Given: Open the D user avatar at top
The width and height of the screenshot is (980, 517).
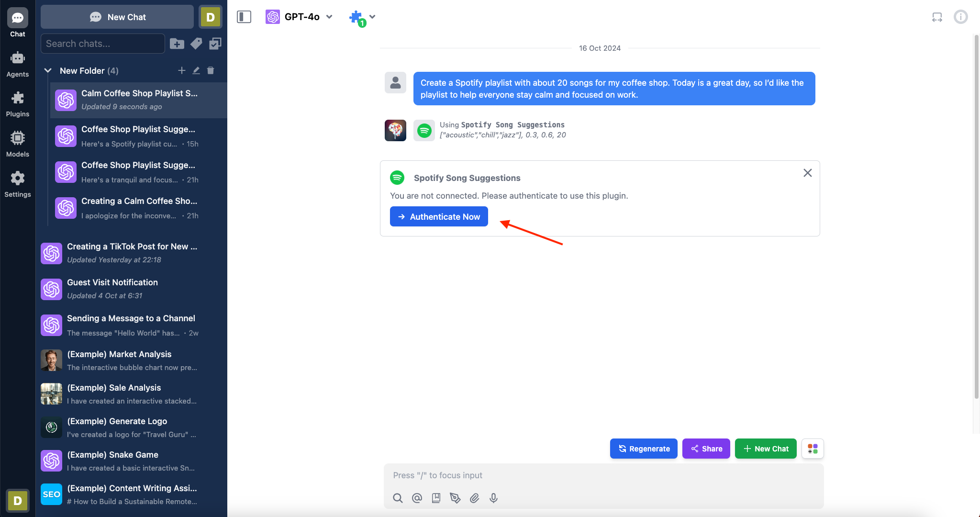Looking at the screenshot, I should point(211,17).
